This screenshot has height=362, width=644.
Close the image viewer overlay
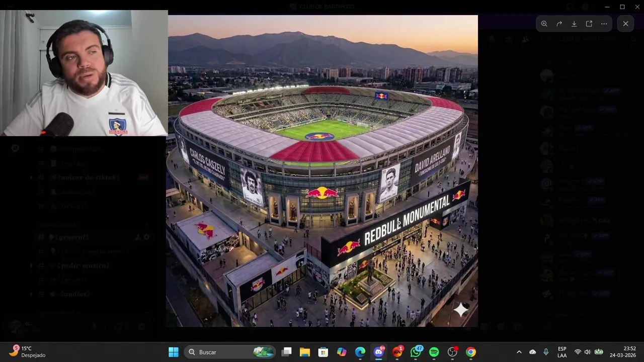(x=625, y=24)
